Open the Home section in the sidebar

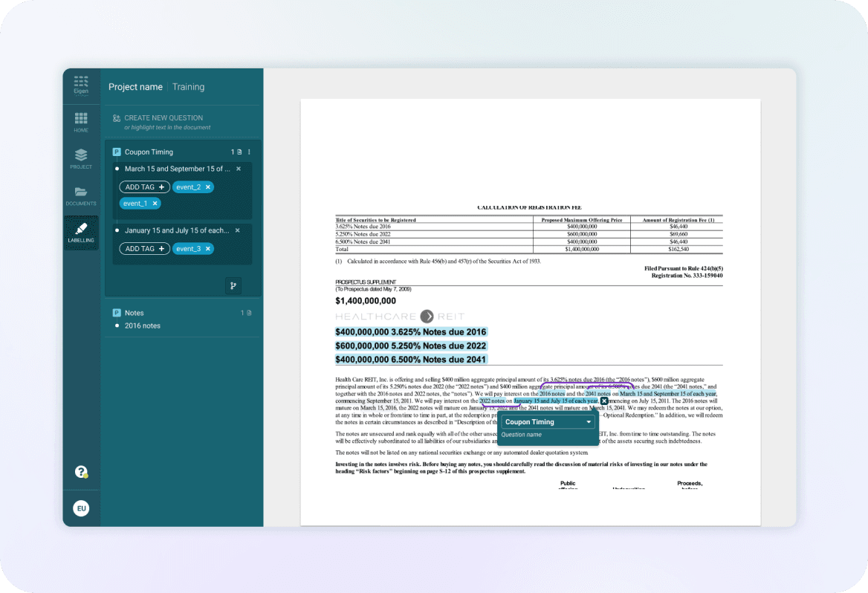click(x=81, y=122)
